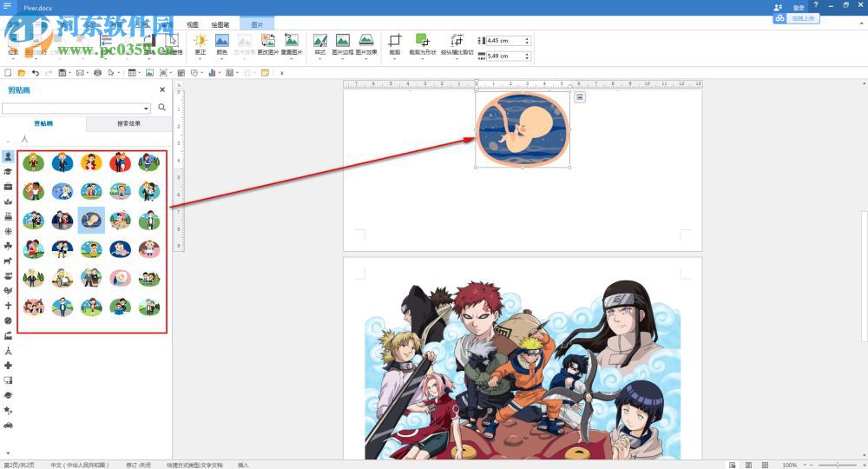868x469 pixels.
Task: Click the insert table icon in quick toolbar
Action: (x=132, y=73)
